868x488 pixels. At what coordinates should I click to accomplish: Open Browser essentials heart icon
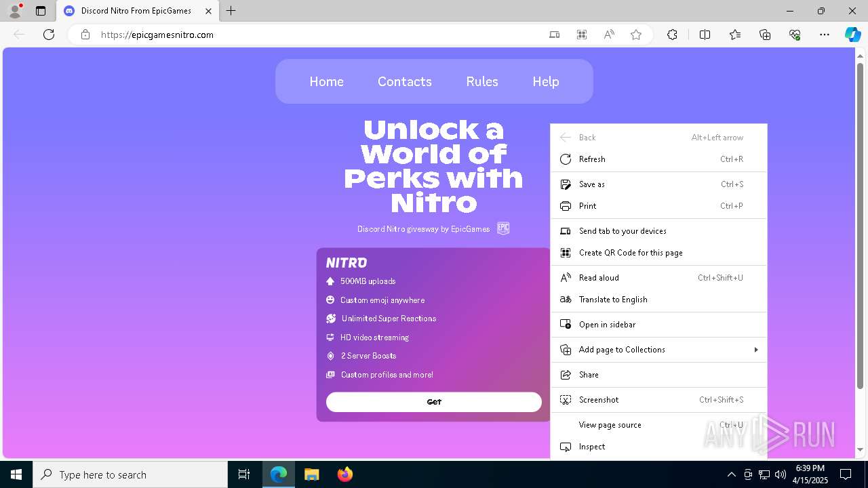pos(795,35)
